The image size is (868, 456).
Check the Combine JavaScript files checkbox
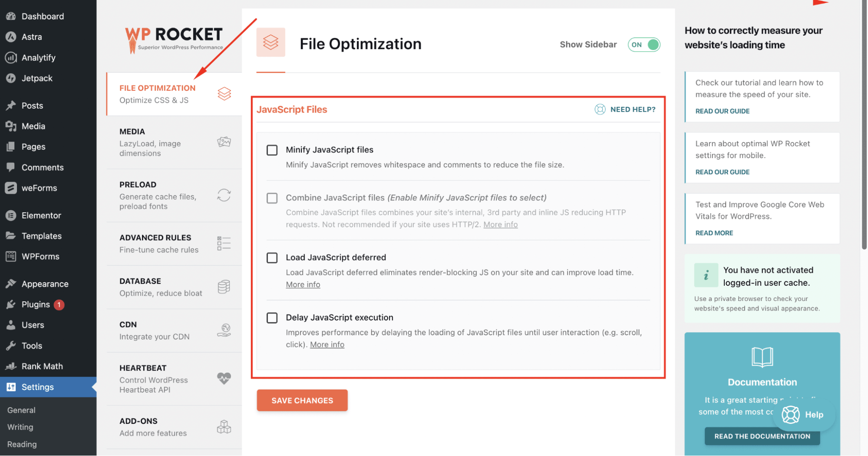pos(272,198)
